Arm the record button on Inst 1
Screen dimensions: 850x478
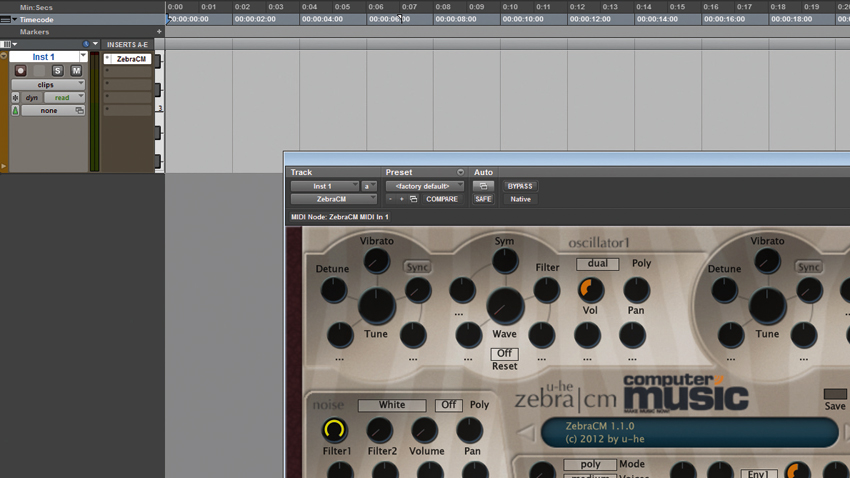point(21,71)
